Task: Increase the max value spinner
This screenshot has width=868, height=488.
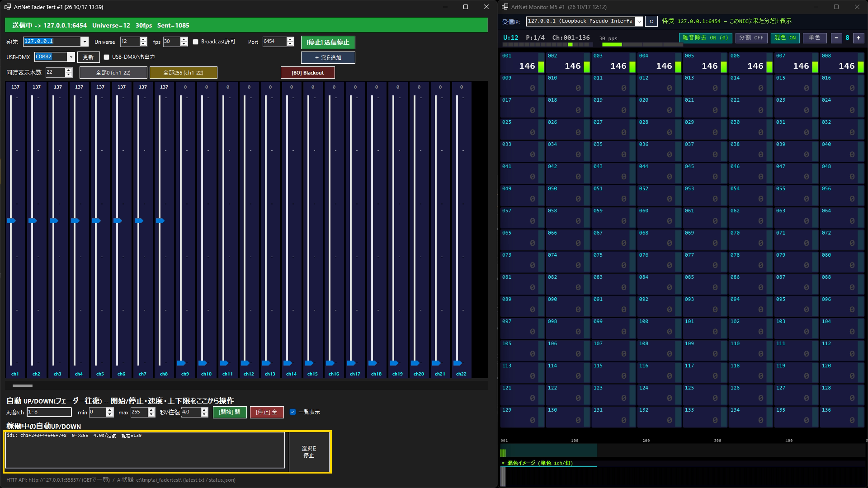Action: 151,410
